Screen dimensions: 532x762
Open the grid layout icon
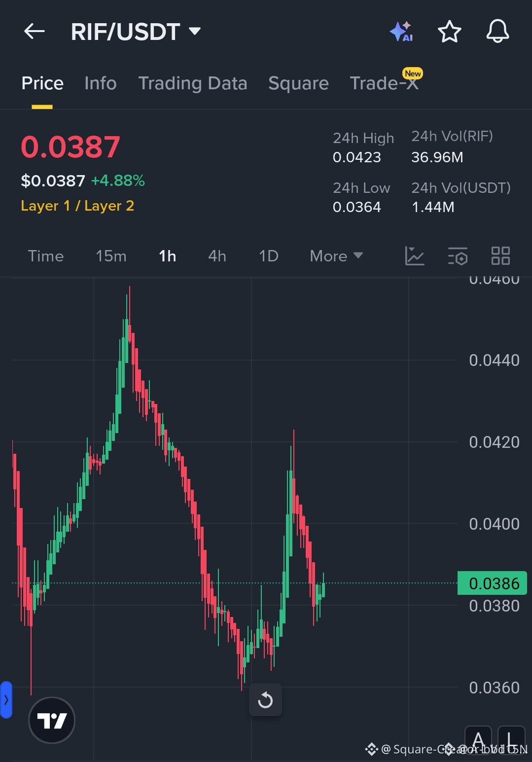(x=500, y=256)
